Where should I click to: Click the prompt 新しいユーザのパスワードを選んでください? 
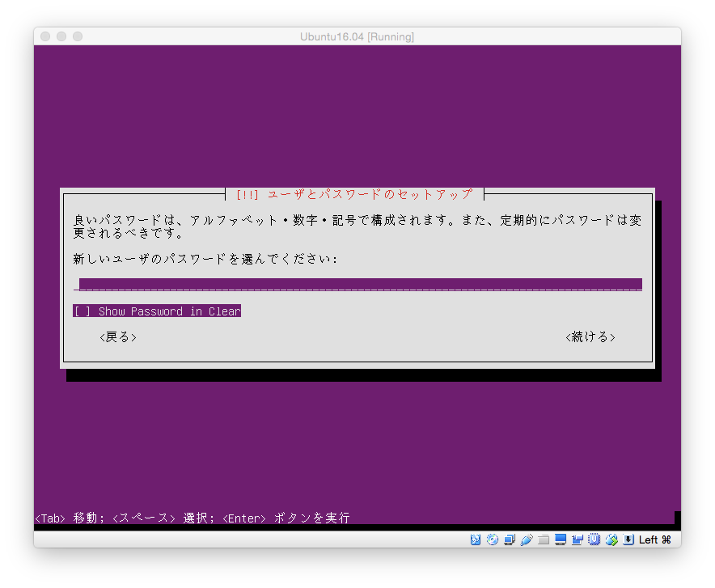205,259
